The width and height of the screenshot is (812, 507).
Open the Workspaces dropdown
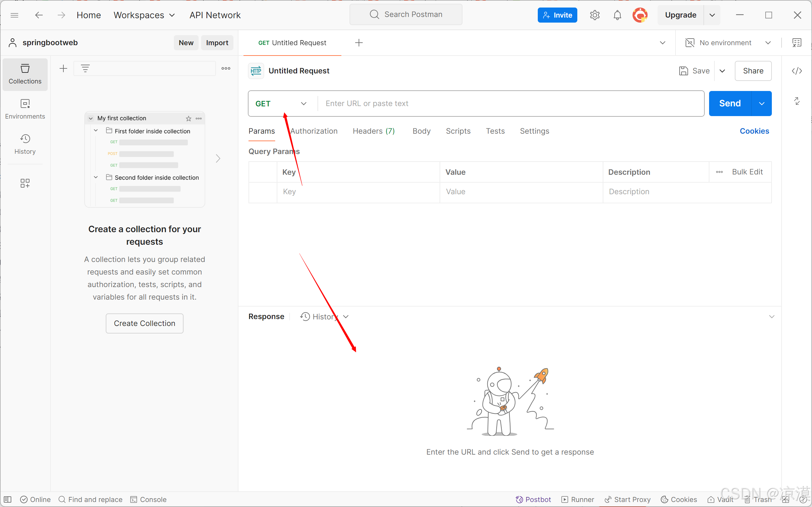[x=144, y=15]
